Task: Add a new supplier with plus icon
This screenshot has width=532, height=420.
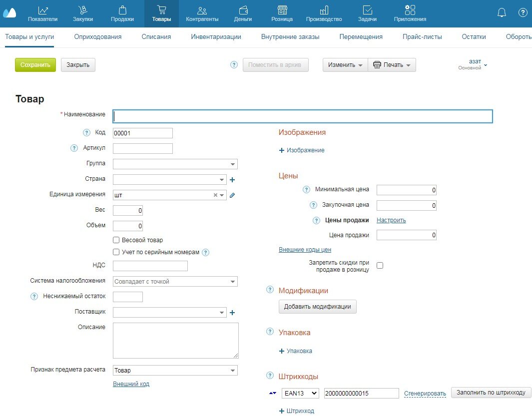Action: pos(232,313)
